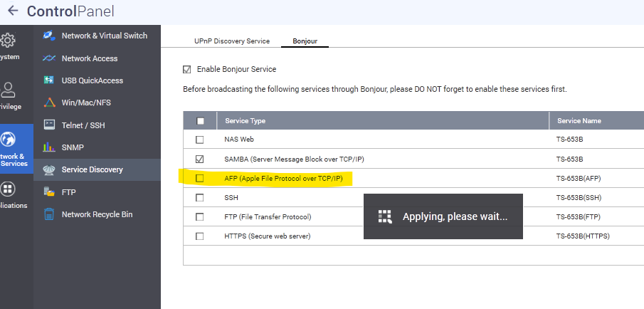Click the back arrow beside ControlPanel
Screen dimensions: 644x309
12,11
